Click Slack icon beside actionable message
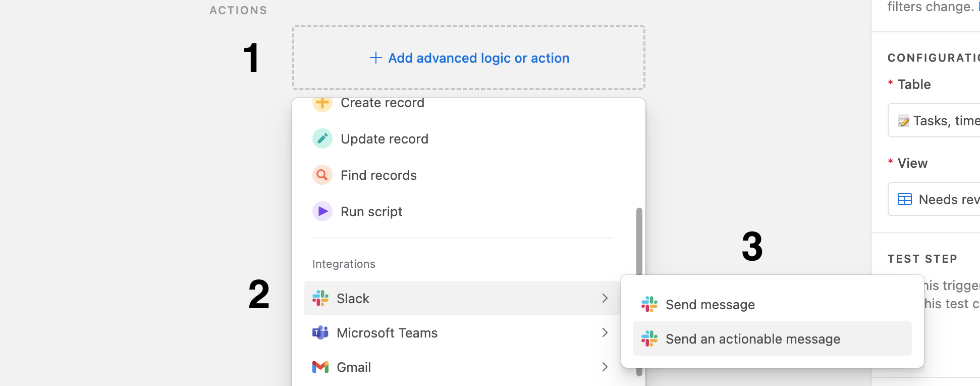Image resolution: width=980 pixels, height=386 pixels. [649, 339]
